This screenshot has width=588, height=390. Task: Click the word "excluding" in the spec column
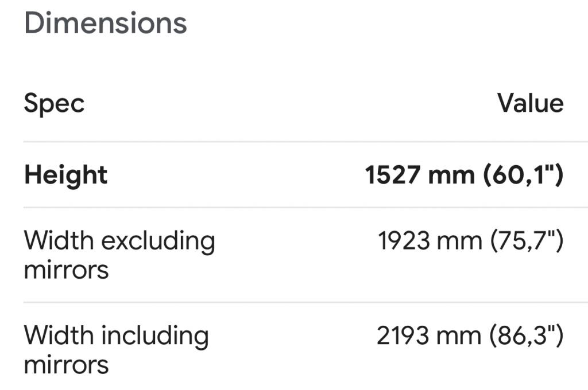tap(158, 241)
